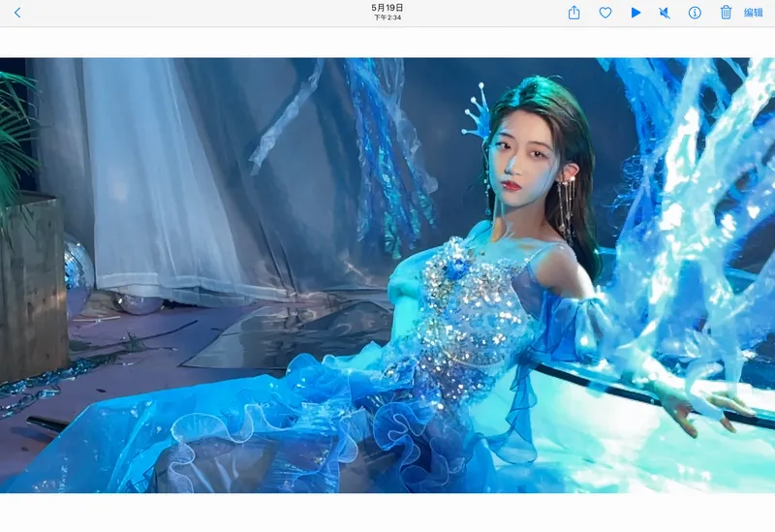Viewport: 775px width, 532px height.
Task: Tap the video preview image
Action: (387, 275)
